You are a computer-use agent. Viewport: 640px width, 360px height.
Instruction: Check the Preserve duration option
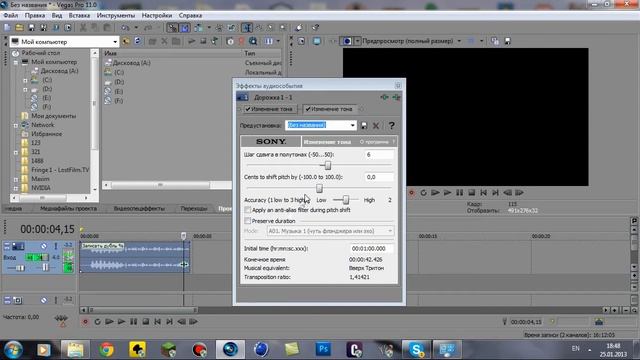click(247, 221)
